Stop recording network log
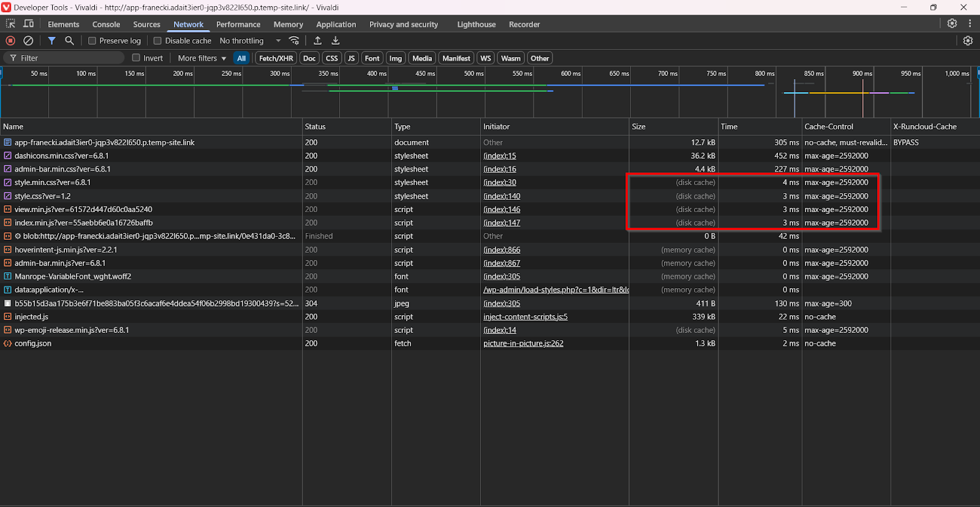The height and width of the screenshot is (507, 980). pos(10,40)
